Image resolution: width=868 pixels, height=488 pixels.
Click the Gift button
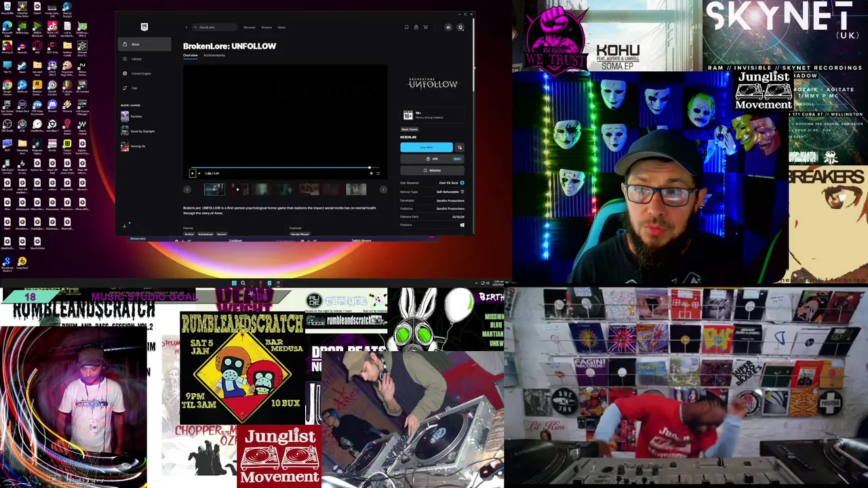432,159
